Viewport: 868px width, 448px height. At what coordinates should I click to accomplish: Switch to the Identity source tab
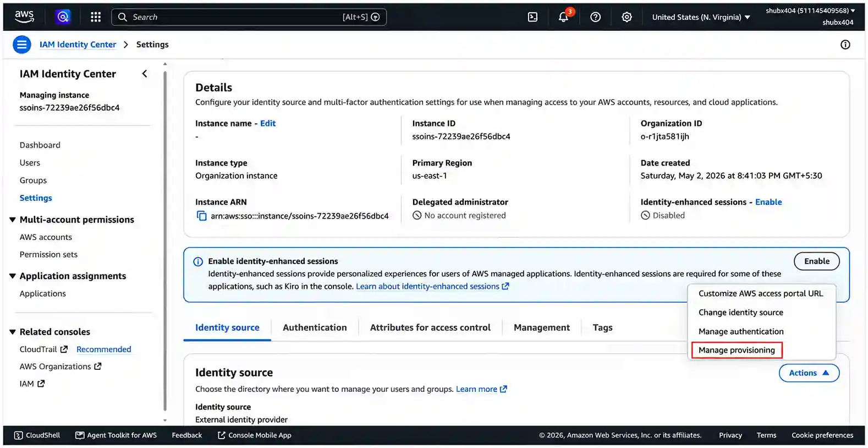coord(227,327)
